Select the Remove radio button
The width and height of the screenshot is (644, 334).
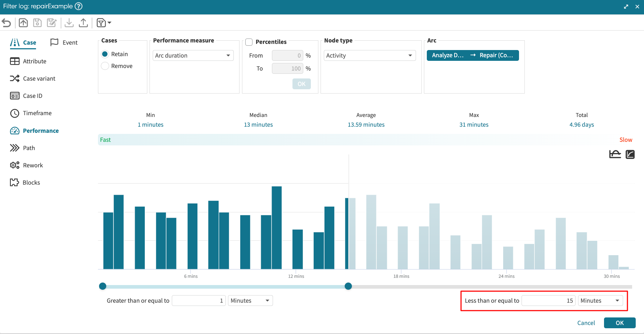[105, 66]
